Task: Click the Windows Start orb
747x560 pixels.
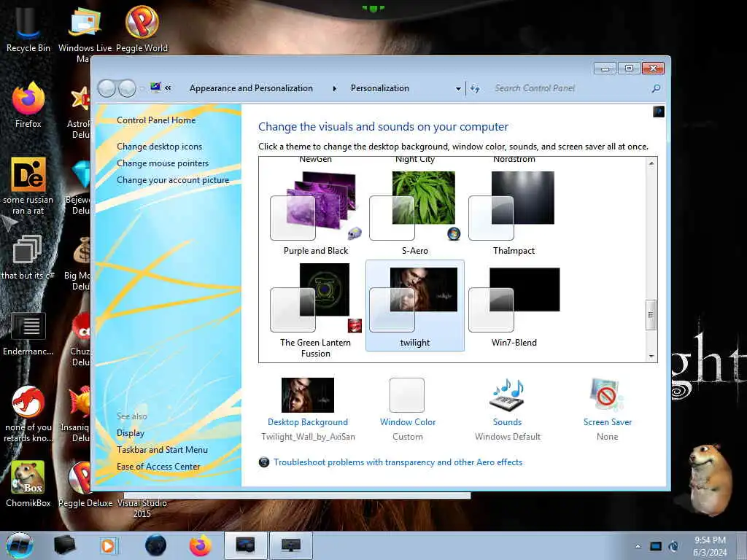Action: [19, 545]
